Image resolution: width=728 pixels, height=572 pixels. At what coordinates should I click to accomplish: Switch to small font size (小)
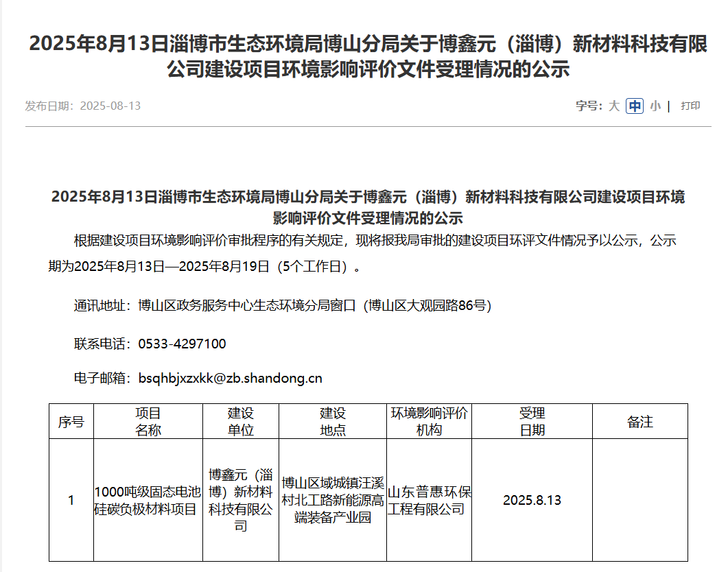655,106
